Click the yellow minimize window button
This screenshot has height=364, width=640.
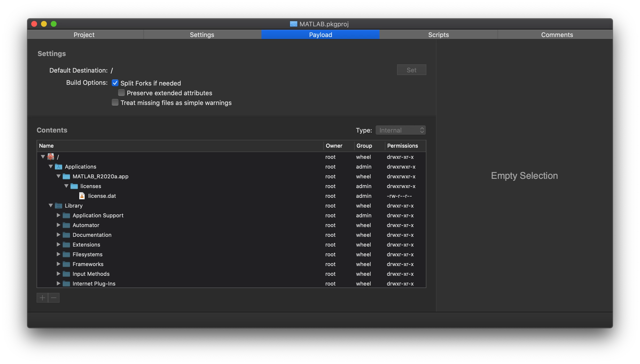point(44,24)
